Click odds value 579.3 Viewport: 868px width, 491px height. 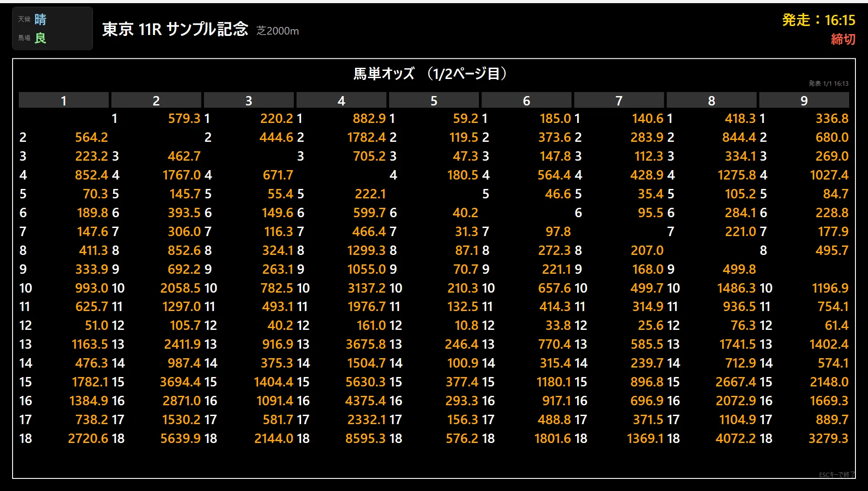[x=184, y=118]
